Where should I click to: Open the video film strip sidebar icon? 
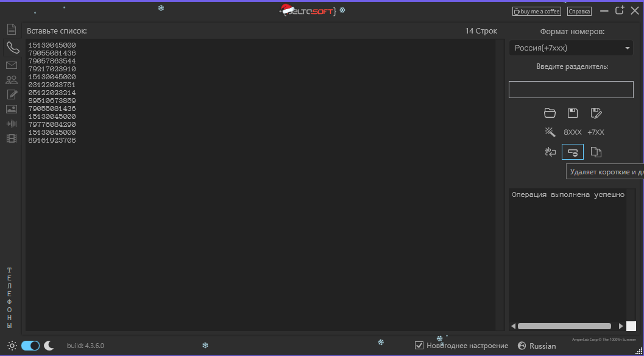click(x=12, y=138)
